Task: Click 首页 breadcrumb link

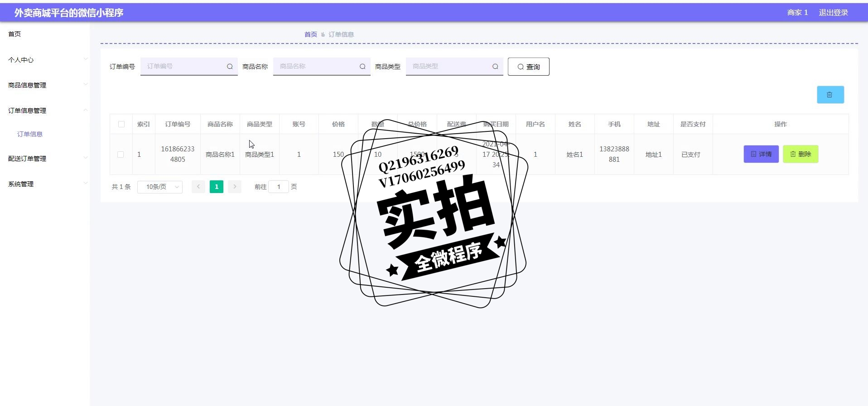Action: tap(311, 34)
